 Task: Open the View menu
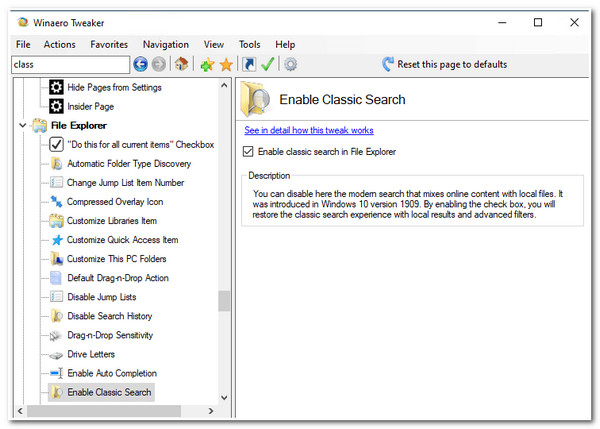click(214, 44)
